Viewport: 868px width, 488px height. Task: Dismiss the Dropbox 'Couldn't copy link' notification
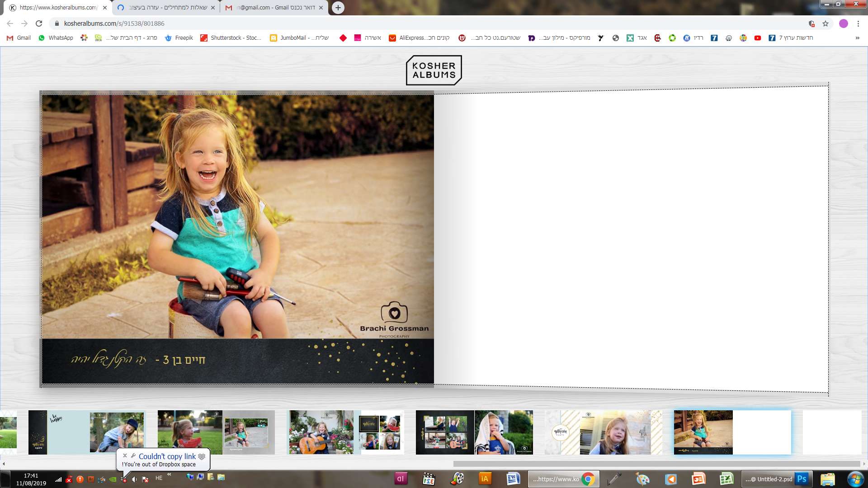click(125, 455)
